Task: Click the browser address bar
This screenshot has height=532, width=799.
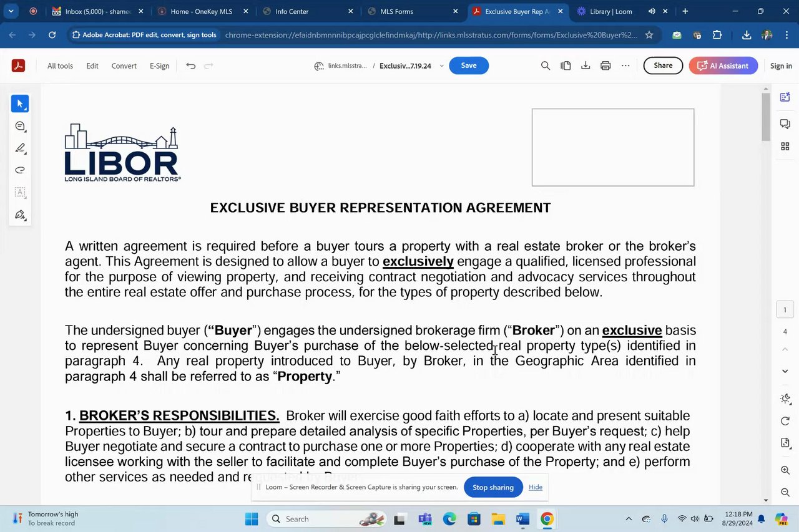Action: 431,35
